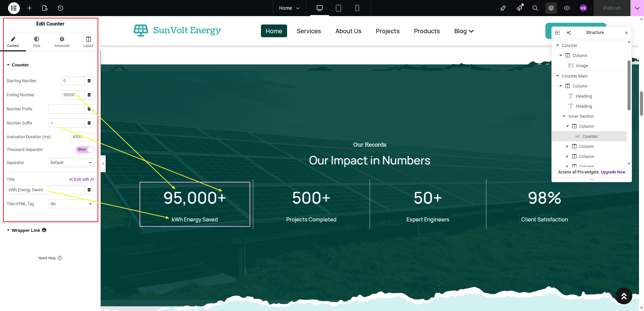The width and height of the screenshot is (644, 311).
Task: Open the Title HTML Tag dropdown
Action: click(71, 204)
